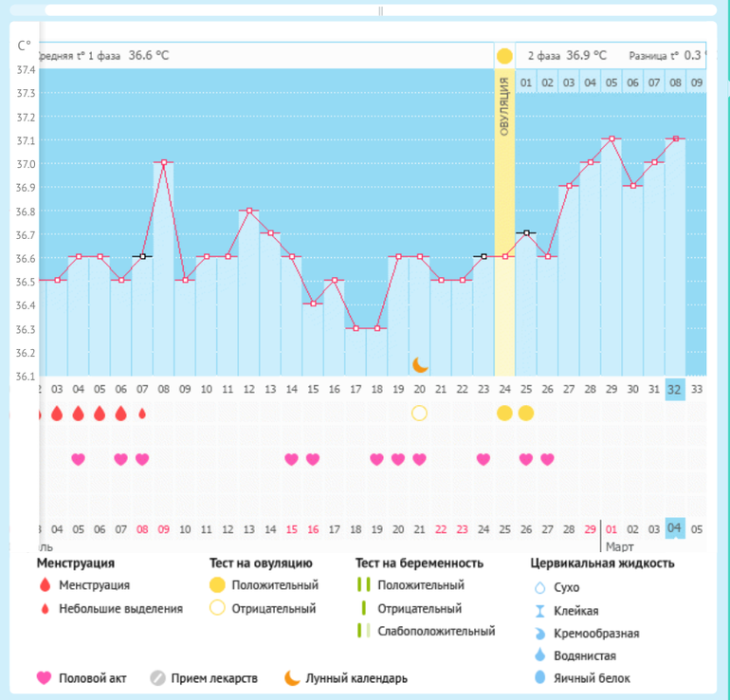
Task: Click the Положительный ovulation test legend label
Action: tap(275, 585)
